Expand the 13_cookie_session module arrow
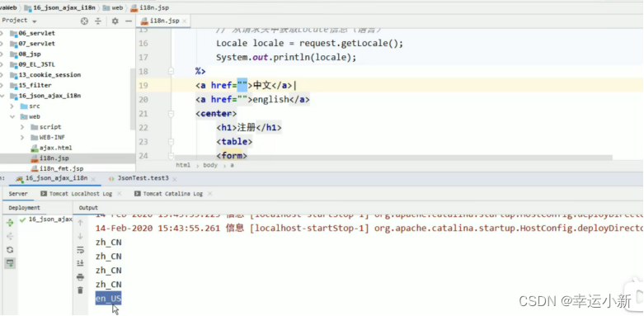644x316 pixels. pyautogui.click(x=2, y=75)
